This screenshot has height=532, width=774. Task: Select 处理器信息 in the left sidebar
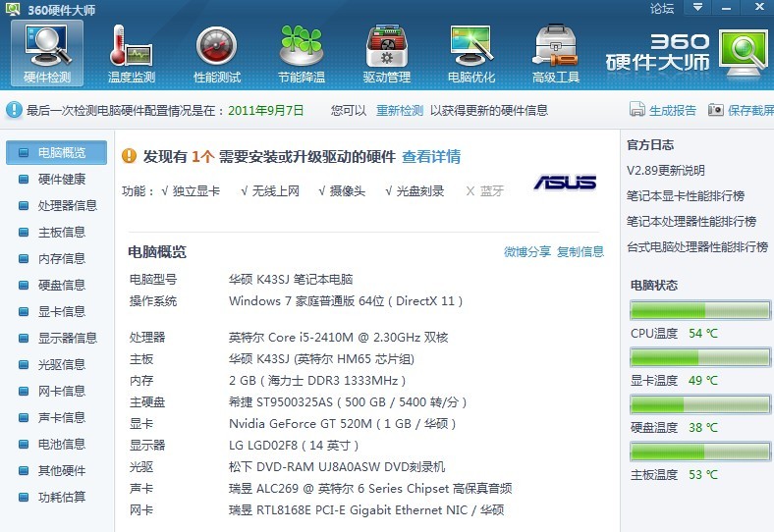67,206
